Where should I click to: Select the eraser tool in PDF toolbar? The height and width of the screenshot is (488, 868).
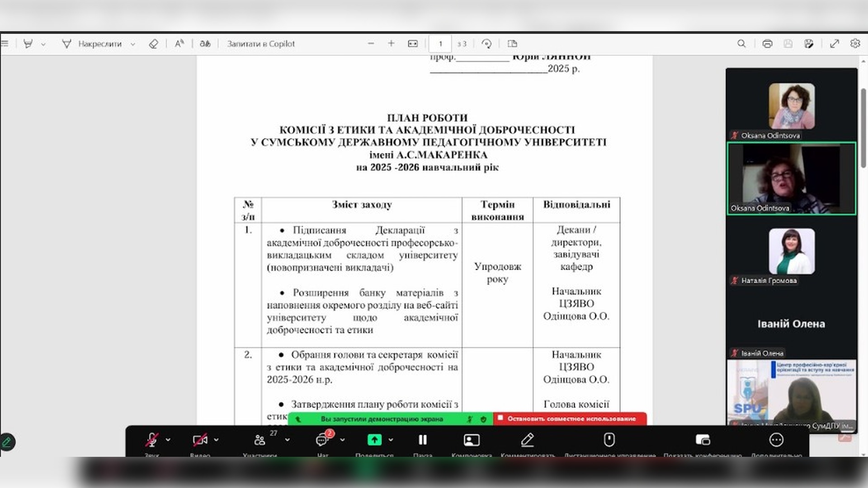point(153,44)
